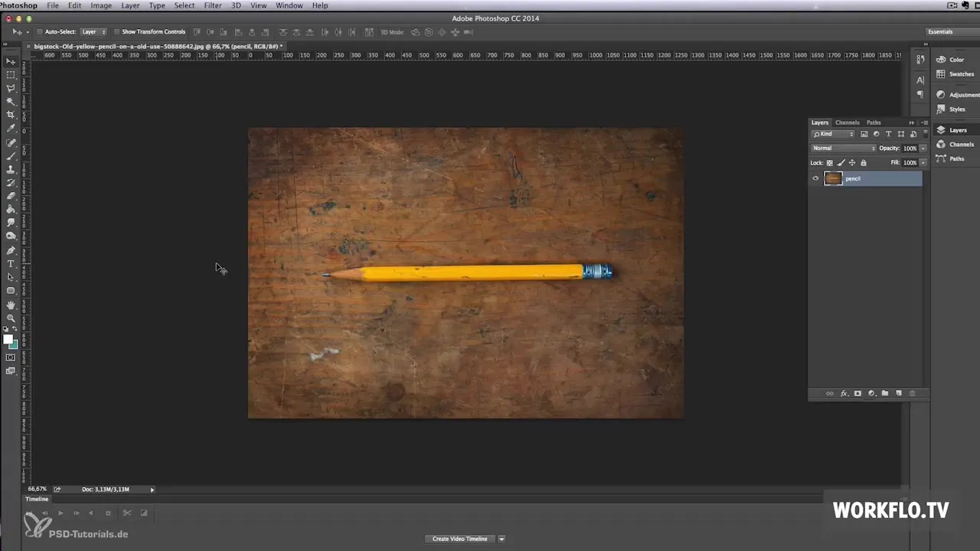Click the white foreground color swatch
The height and width of the screenshot is (551, 980).
point(8,340)
